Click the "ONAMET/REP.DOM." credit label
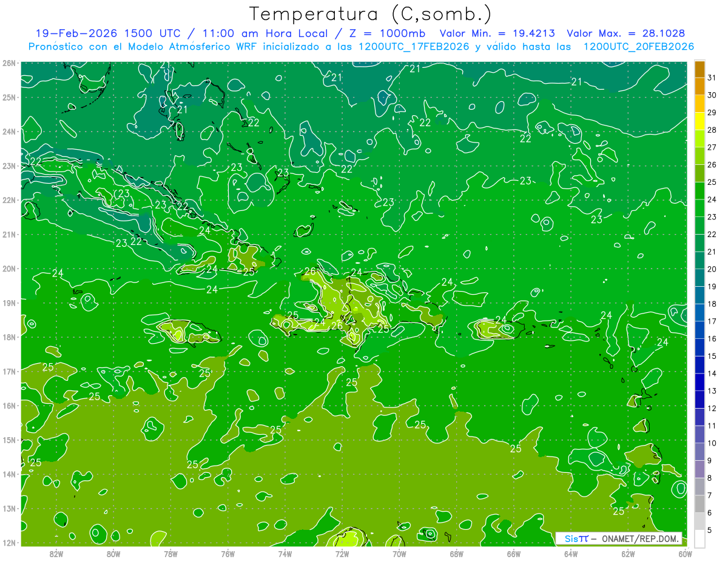The height and width of the screenshot is (562, 728). click(x=640, y=538)
